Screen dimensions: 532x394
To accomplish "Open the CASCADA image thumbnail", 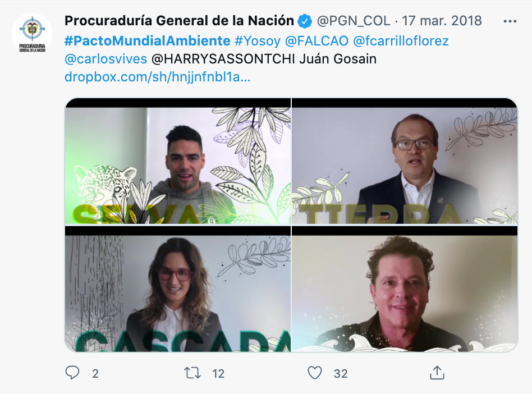I will coord(178,289).
